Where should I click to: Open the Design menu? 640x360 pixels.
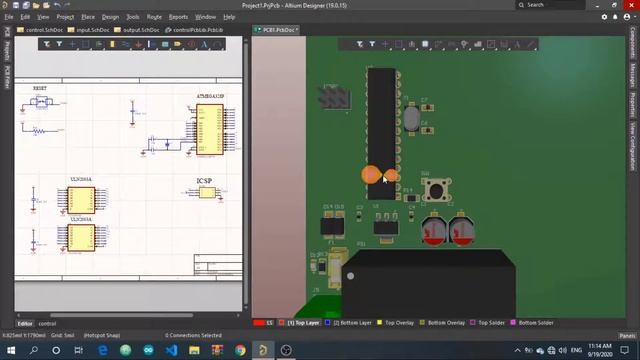110,17
